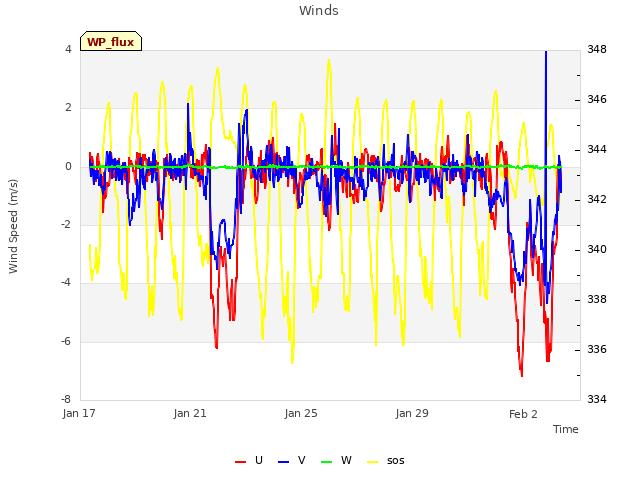Click the left axis value -6
640x480 pixels.
(x=67, y=341)
